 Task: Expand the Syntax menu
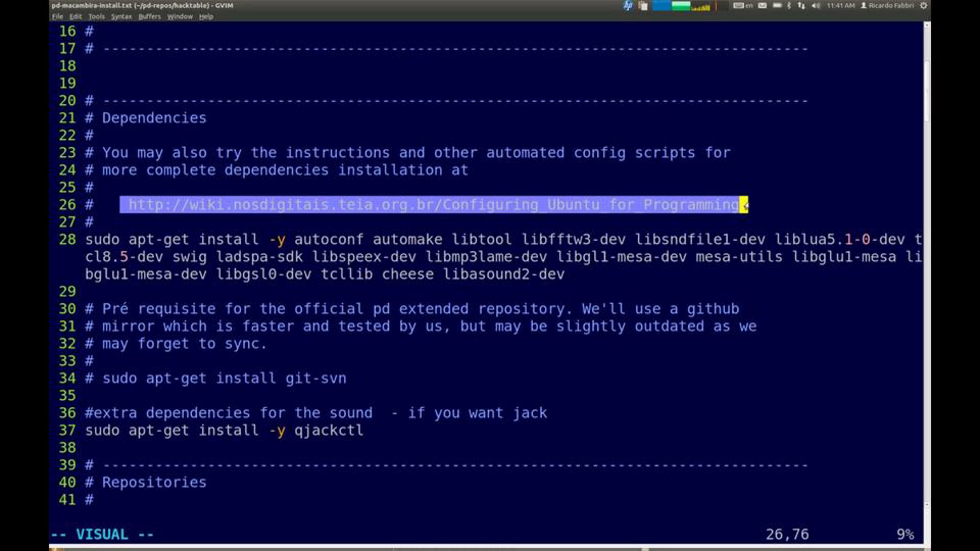pyautogui.click(x=121, y=17)
